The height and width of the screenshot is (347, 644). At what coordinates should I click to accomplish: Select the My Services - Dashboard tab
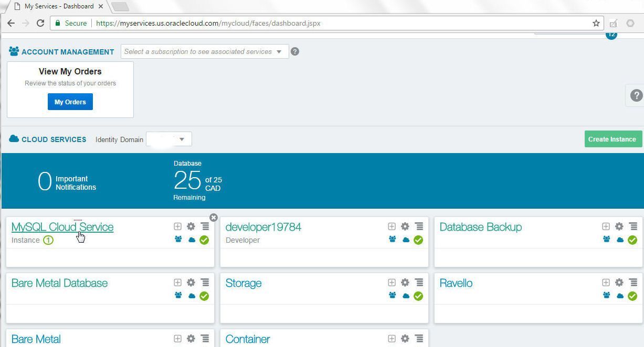(x=59, y=6)
